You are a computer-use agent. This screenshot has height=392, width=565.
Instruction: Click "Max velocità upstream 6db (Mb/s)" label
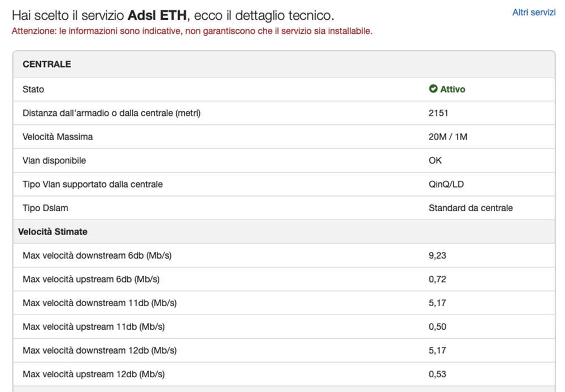(x=91, y=280)
